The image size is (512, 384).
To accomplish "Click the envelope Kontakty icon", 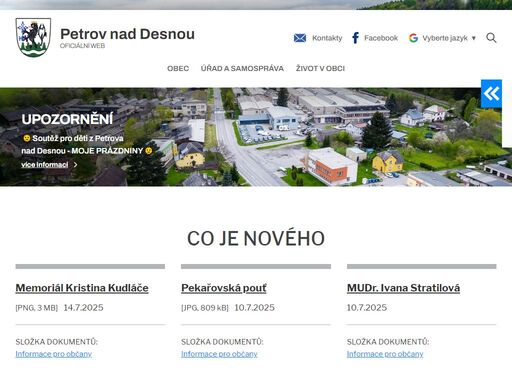I will [300, 38].
